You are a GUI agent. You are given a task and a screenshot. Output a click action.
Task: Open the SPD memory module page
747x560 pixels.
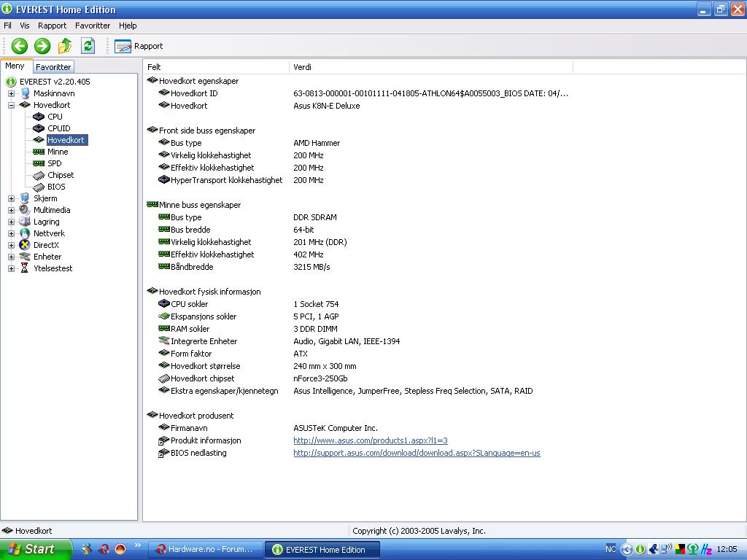[x=54, y=163]
